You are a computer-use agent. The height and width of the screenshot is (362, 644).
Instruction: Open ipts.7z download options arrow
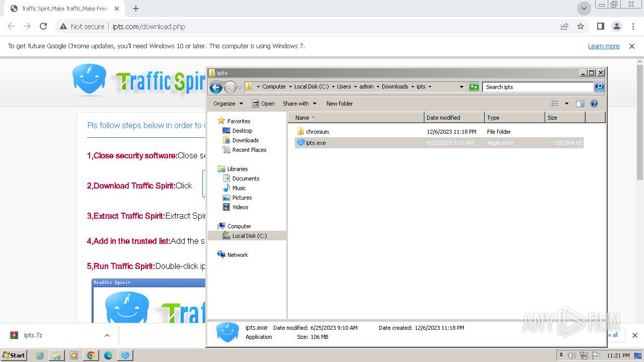(107, 335)
